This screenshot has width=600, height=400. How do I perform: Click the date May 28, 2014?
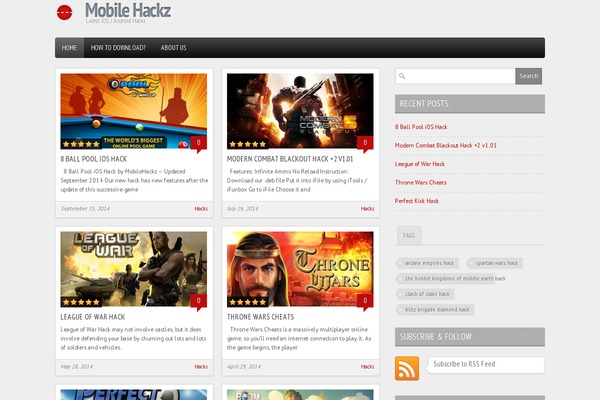click(77, 367)
